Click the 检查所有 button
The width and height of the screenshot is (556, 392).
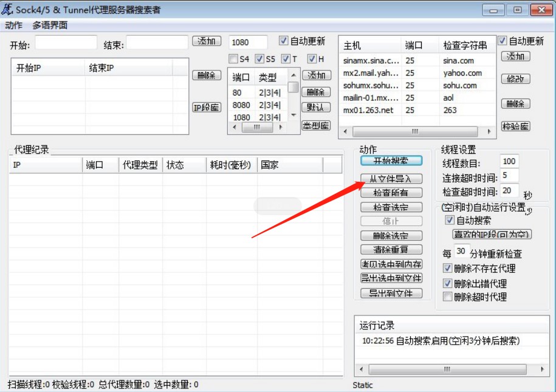pyautogui.click(x=391, y=193)
